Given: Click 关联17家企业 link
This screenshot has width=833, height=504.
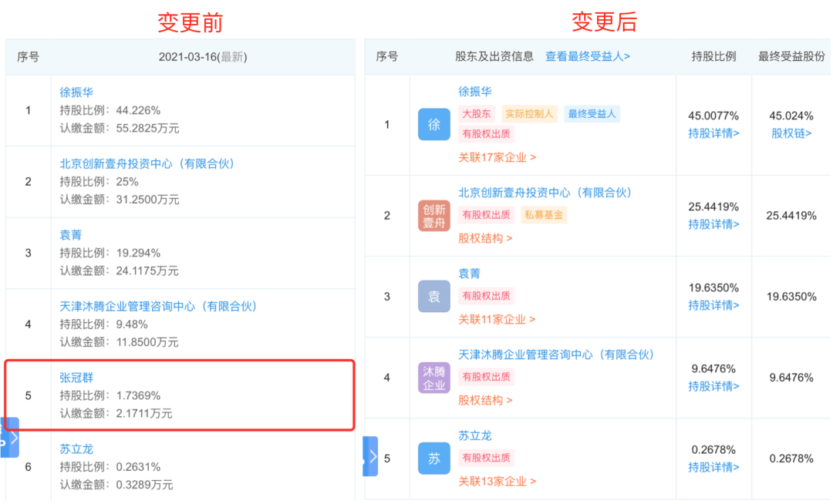Looking at the screenshot, I should (497, 157).
